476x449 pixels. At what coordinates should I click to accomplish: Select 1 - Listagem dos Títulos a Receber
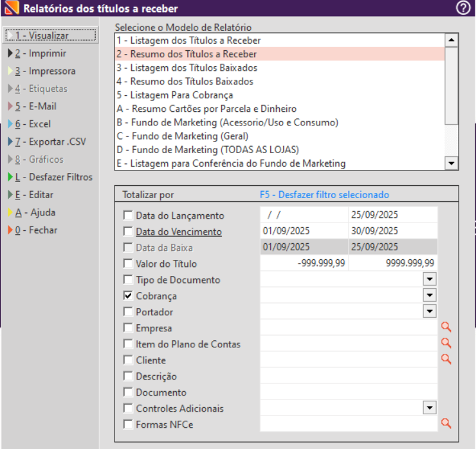point(280,41)
